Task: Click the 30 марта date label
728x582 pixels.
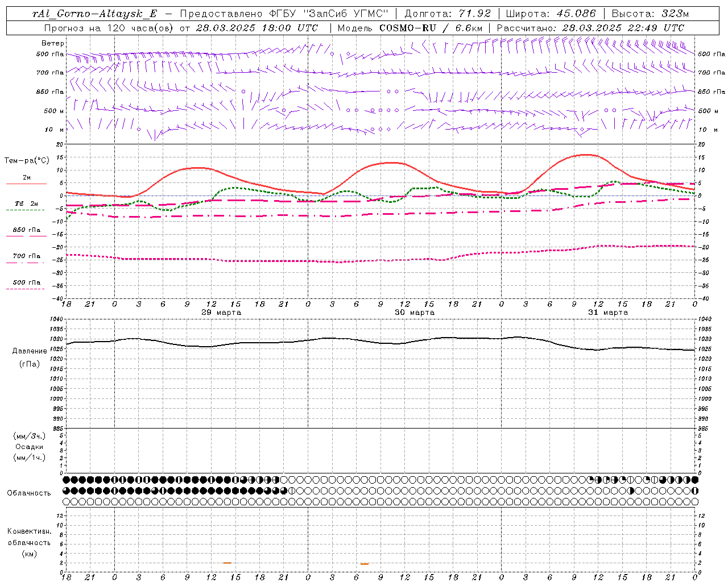Action: (x=415, y=312)
